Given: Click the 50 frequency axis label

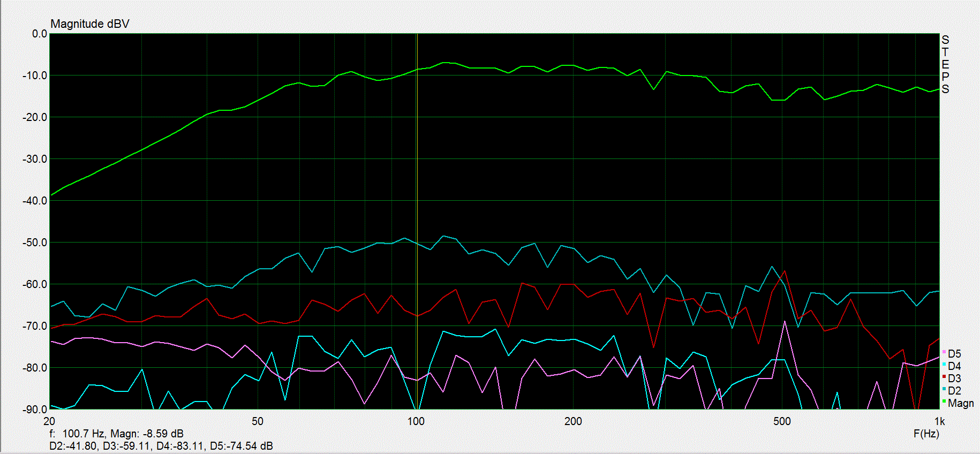Looking at the screenshot, I should (x=258, y=421).
